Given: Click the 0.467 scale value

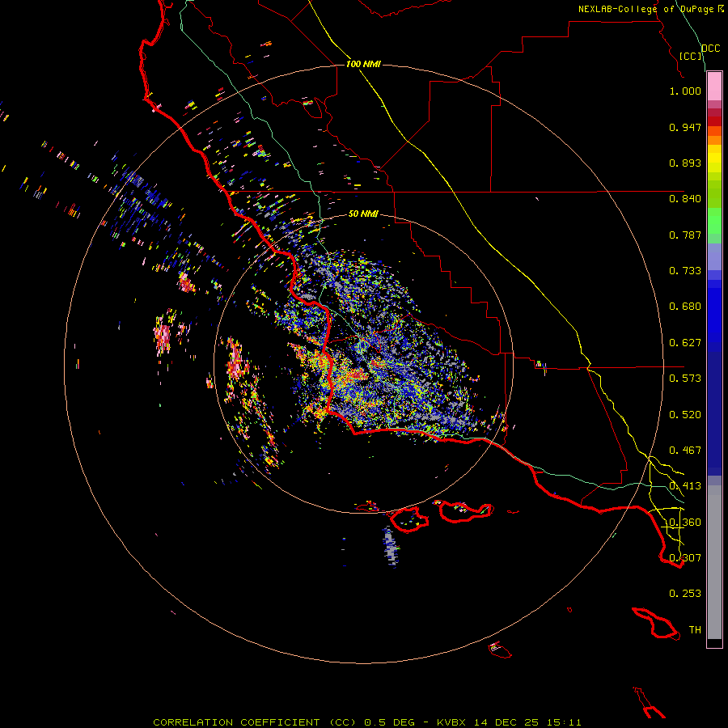Looking at the screenshot, I should 685,451.
